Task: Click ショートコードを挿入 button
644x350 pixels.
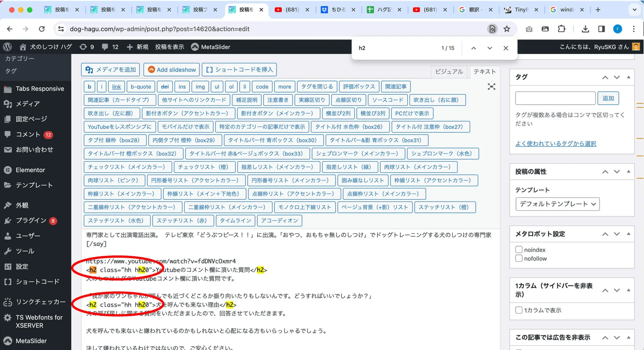Action: coord(239,69)
